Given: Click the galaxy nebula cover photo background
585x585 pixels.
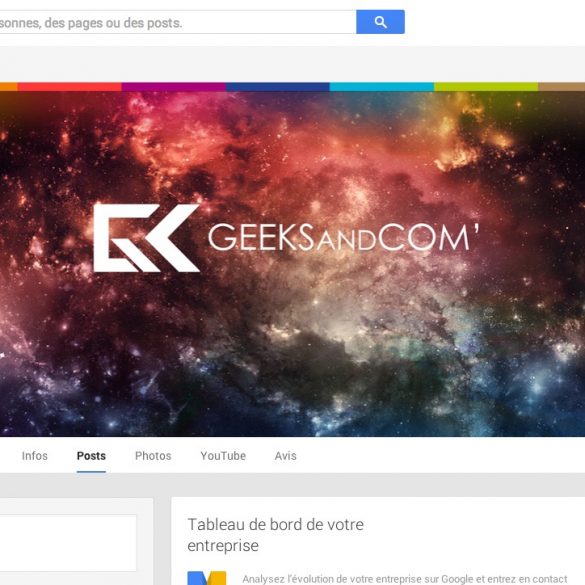Looking at the screenshot, I should 292,336.
